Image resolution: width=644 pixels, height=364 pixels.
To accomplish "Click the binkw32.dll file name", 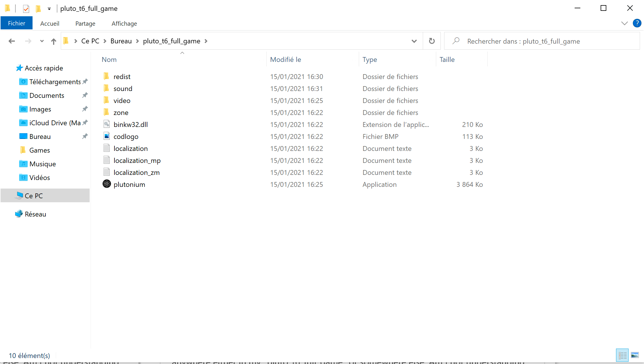I will (x=131, y=124).
